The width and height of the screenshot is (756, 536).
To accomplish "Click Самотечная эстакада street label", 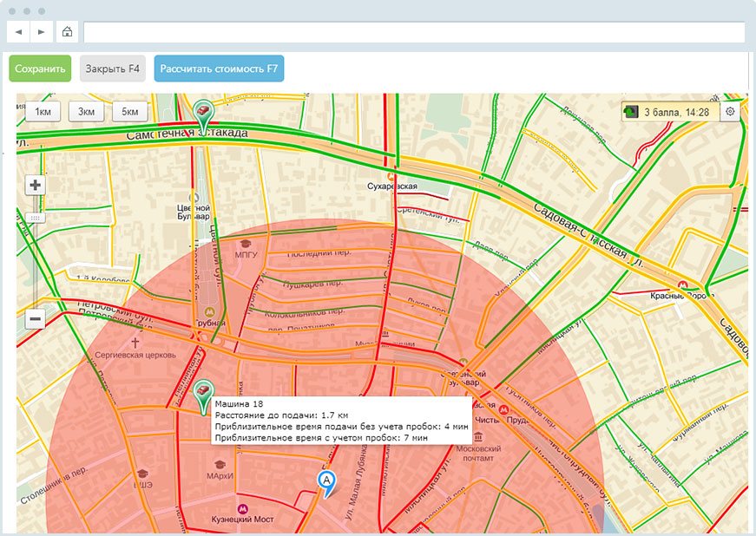I will (x=187, y=134).
